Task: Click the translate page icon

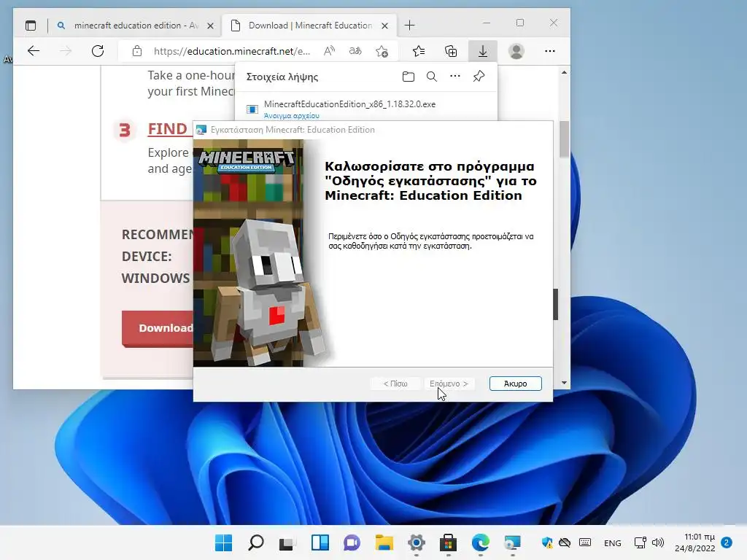Action: click(x=355, y=51)
